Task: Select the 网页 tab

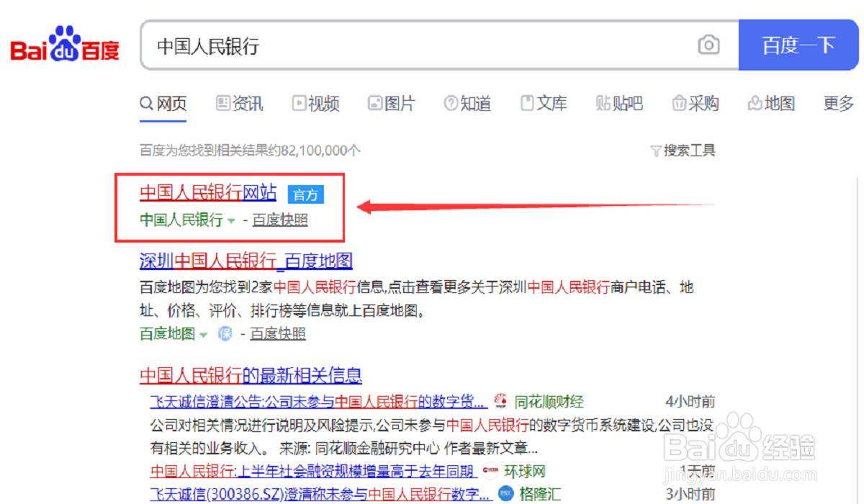Action: coord(163,104)
